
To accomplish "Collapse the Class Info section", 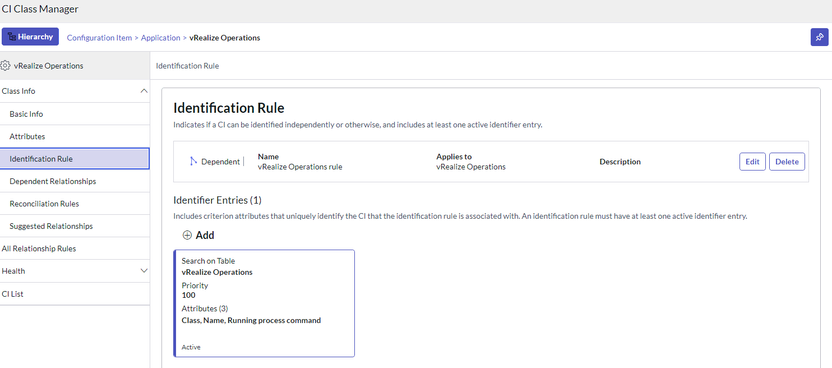I will point(143,91).
